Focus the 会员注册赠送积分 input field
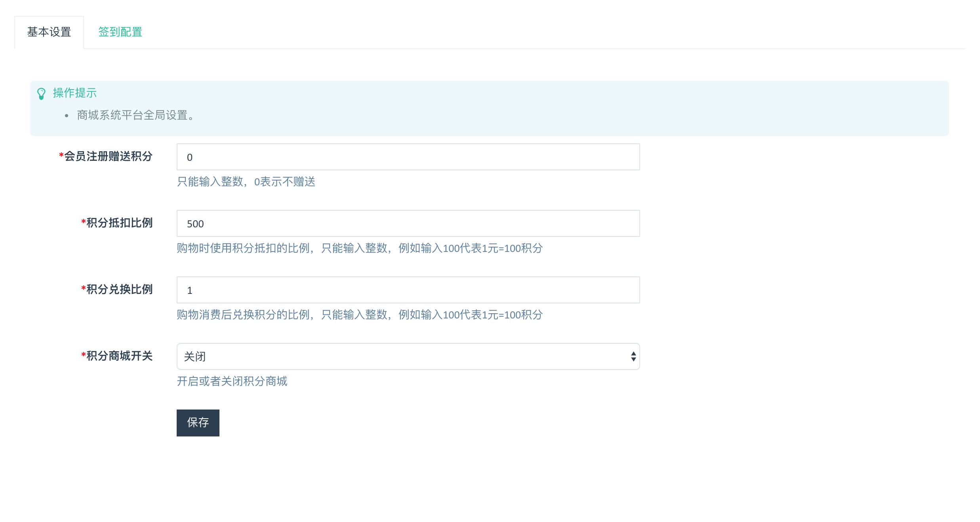 [408, 157]
